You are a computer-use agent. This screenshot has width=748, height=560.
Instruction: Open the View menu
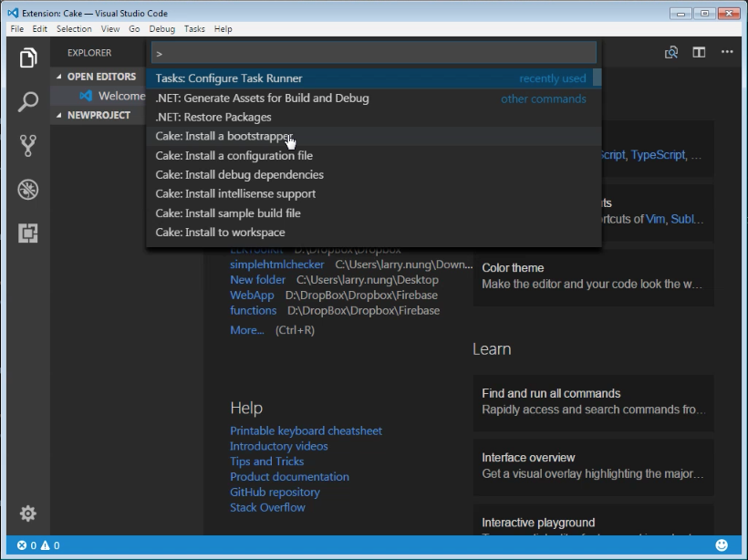tap(110, 29)
